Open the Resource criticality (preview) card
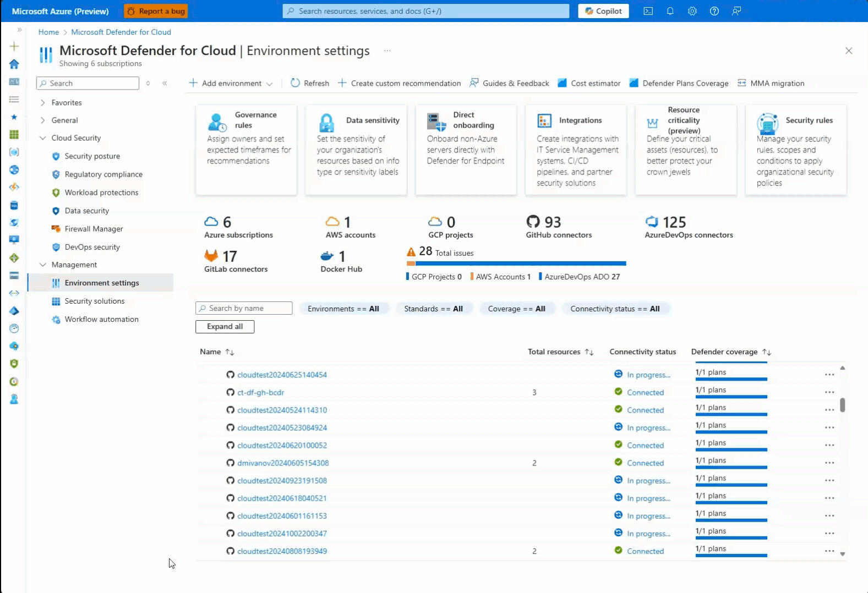868x593 pixels. click(686, 150)
